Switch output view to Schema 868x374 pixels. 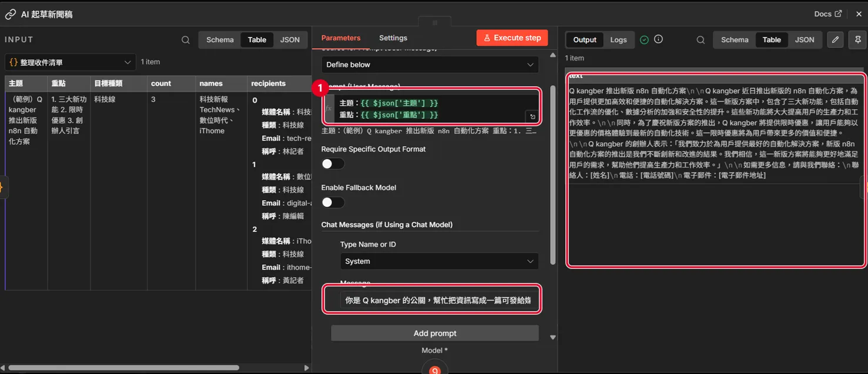[735, 40]
